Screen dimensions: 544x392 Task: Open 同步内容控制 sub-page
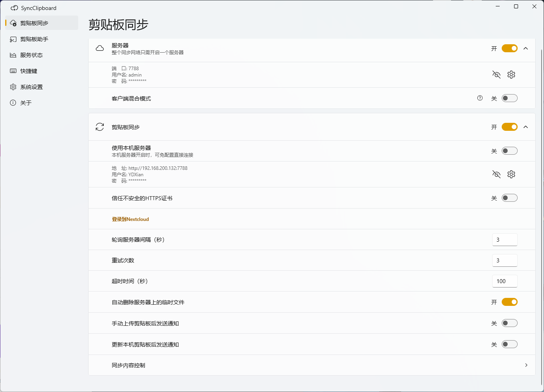pyautogui.click(x=526, y=365)
